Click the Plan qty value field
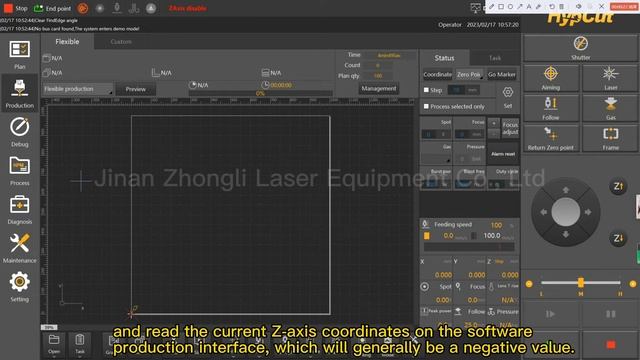Screen dimensions: 640x360 click(378, 76)
